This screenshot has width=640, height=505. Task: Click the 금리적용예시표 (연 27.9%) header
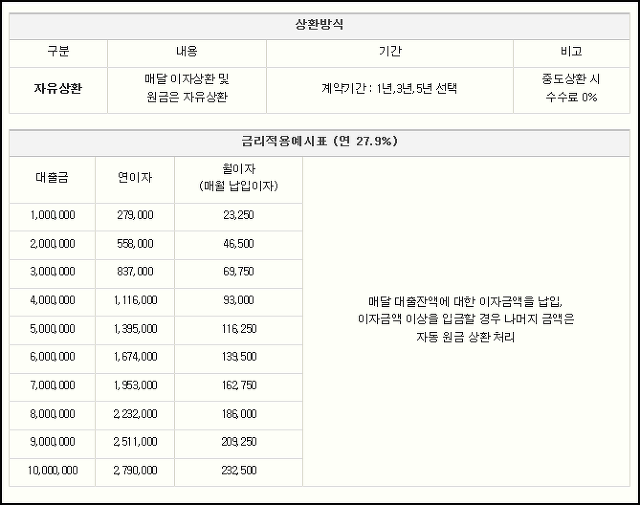(319, 142)
